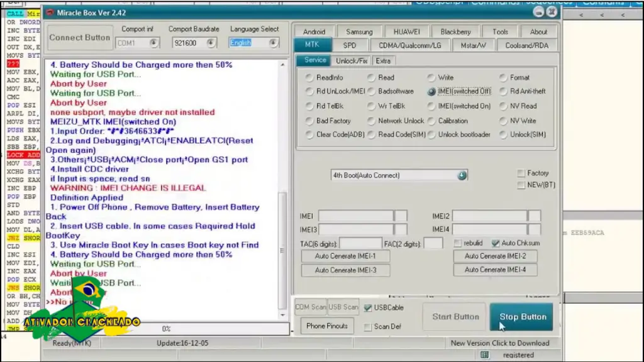Image resolution: width=644 pixels, height=362 pixels.
Task: Select the SPD tab
Action: pos(350,45)
